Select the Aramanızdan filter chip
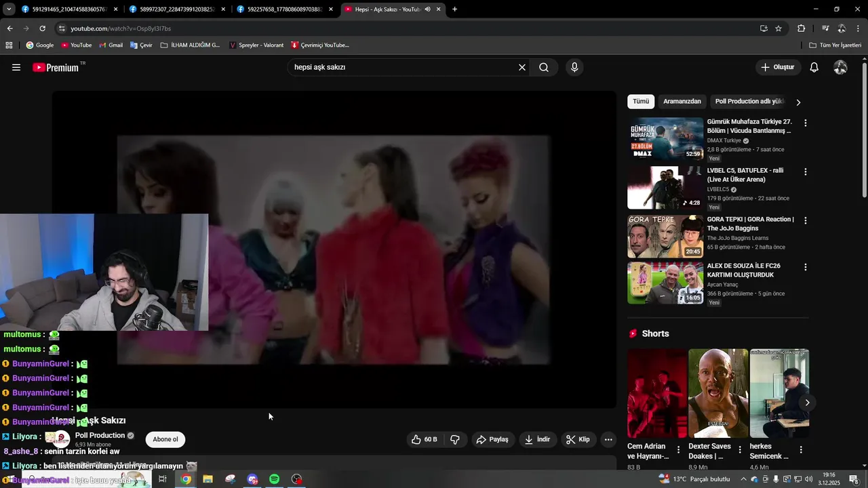 click(682, 102)
